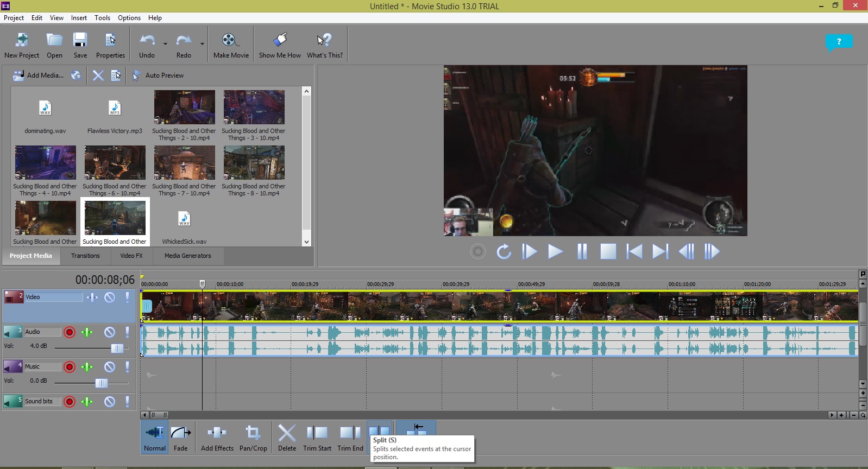
Task: Expand the Redo history dropdown arrow
Action: (202, 43)
